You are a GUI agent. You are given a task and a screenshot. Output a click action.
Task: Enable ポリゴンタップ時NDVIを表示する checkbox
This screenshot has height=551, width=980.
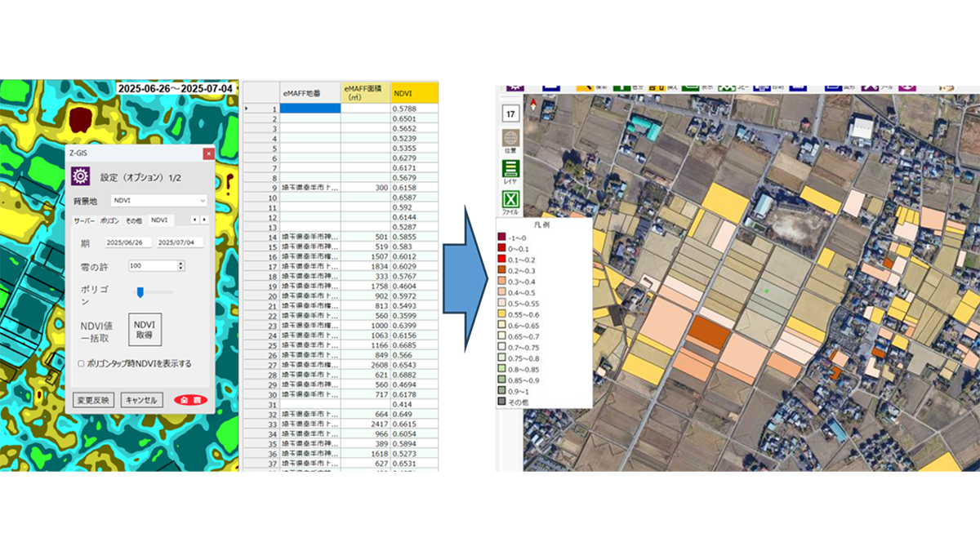81,363
